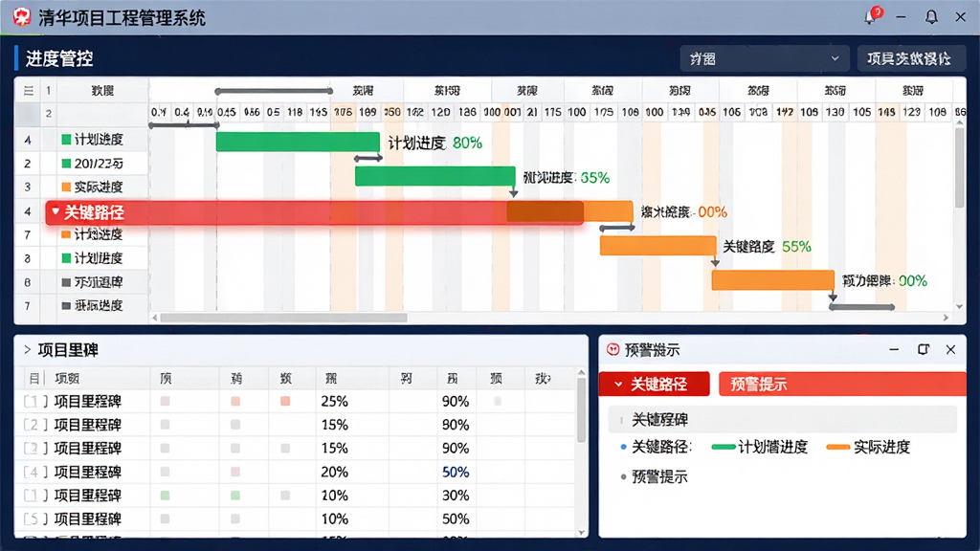Click the Gantt horizontal scroll right arrow
This screenshot has width=980, height=551.
946,318
